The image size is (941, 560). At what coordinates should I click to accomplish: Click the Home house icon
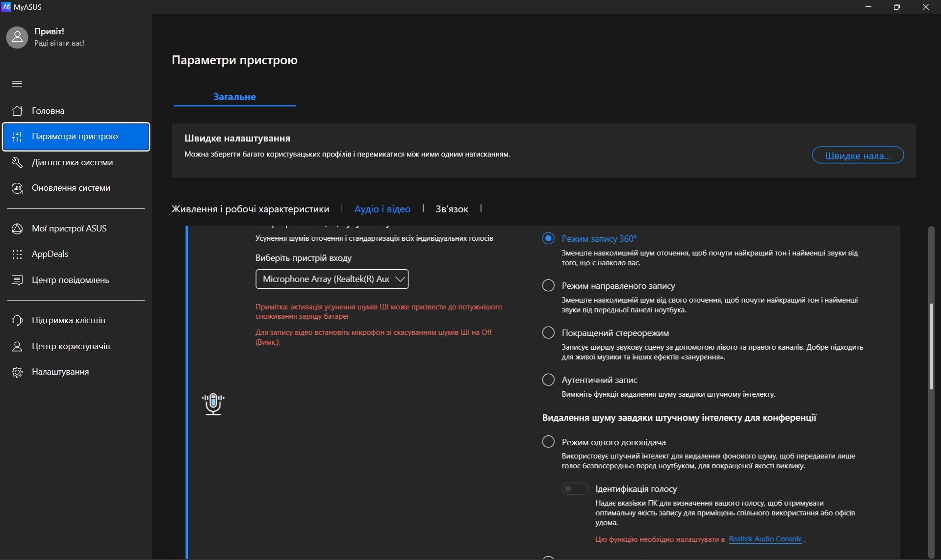(17, 111)
